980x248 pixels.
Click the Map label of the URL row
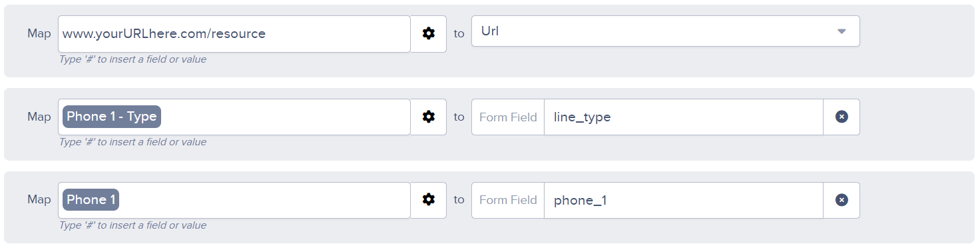pos(39,33)
